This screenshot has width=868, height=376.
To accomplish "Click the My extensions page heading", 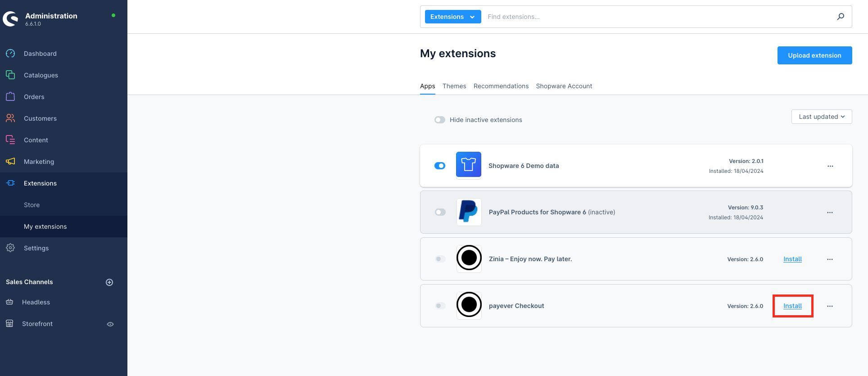I will pos(458,54).
